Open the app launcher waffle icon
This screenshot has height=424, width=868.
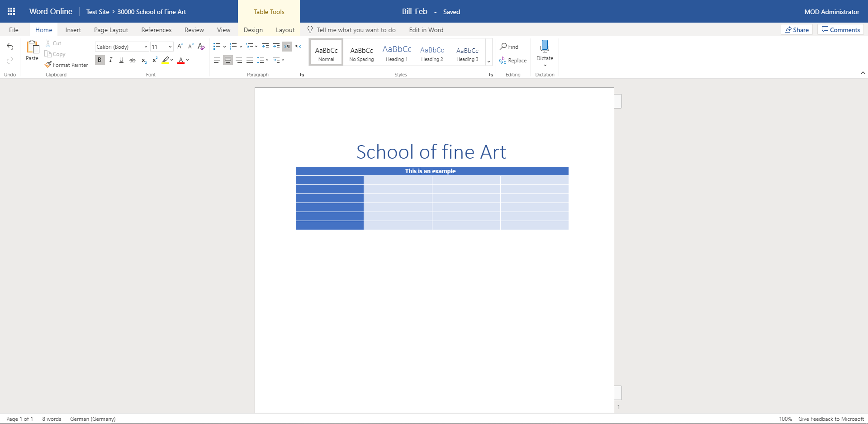point(11,11)
